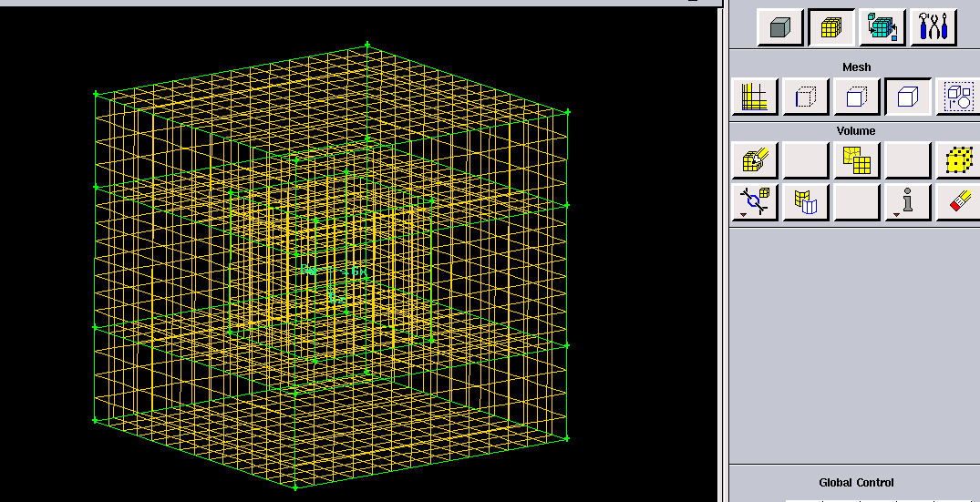
Task: Select the Boundary Layer mesh command
Action: point(754,96)
